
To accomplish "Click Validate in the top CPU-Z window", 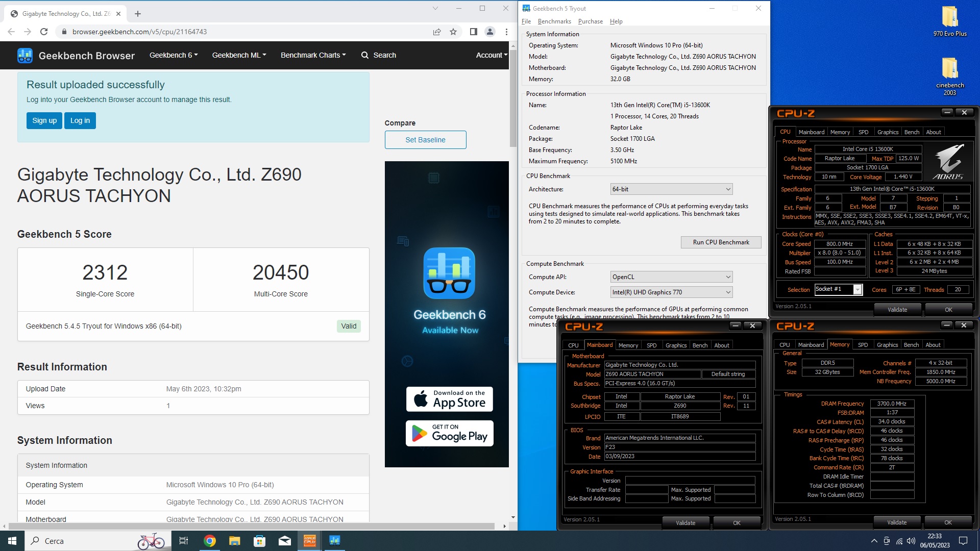I will (x=897, y=310).
